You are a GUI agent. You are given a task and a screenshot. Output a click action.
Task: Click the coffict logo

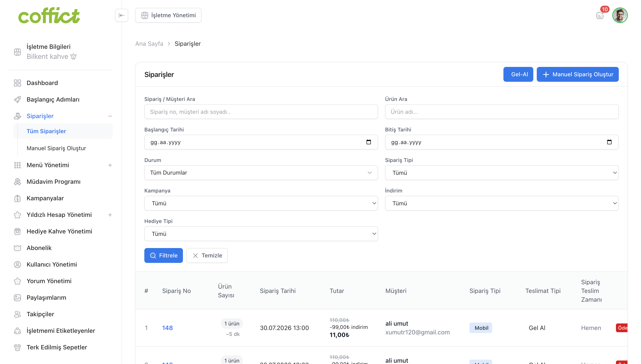[49, 15]
